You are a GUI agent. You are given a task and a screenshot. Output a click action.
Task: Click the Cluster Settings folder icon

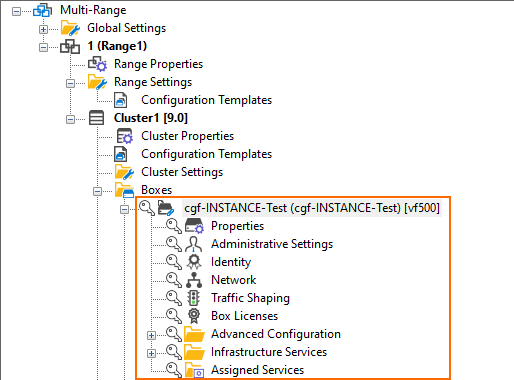point(124,172)
